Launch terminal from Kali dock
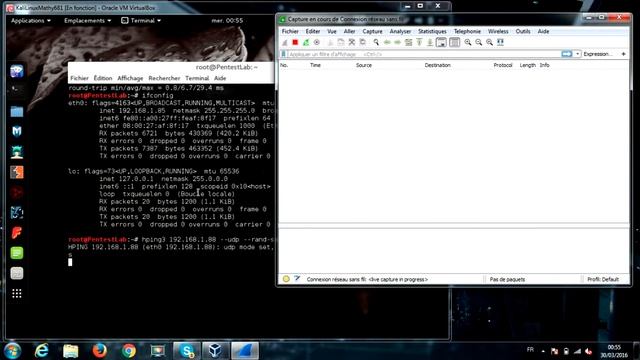This screenshot has height=360, width=640. click(17, 90)
